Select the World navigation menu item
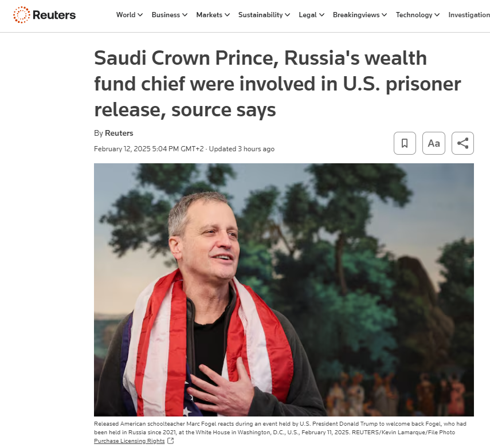This screenshot has height=448, width=490. point(126,15)
